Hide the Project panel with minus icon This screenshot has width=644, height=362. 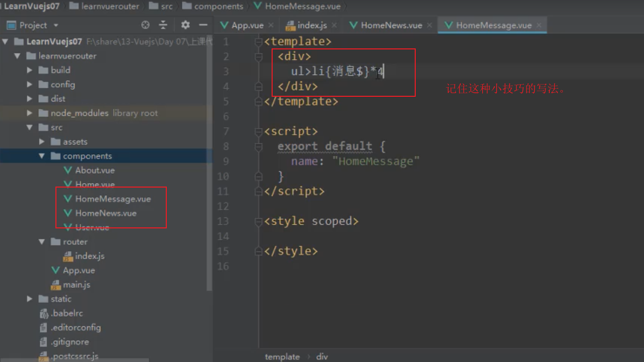coord(203,25)
